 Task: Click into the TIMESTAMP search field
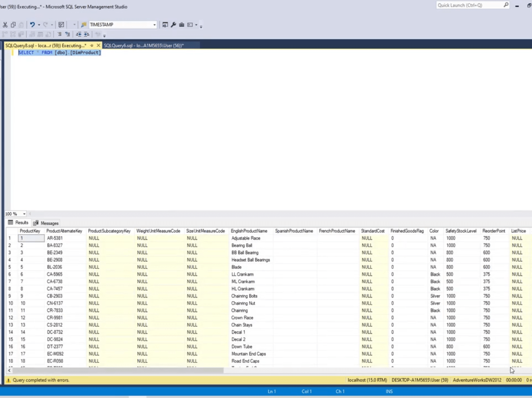tap(120, 25)
